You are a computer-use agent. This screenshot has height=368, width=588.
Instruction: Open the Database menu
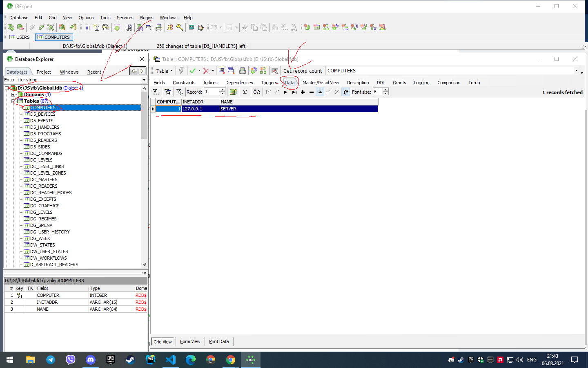pyautogui.click(x=19, y=18)
